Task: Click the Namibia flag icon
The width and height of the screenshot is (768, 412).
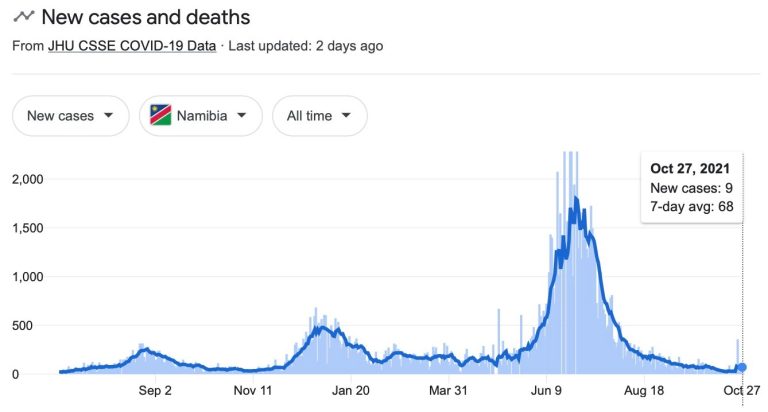Action: [x=160, y=115]
